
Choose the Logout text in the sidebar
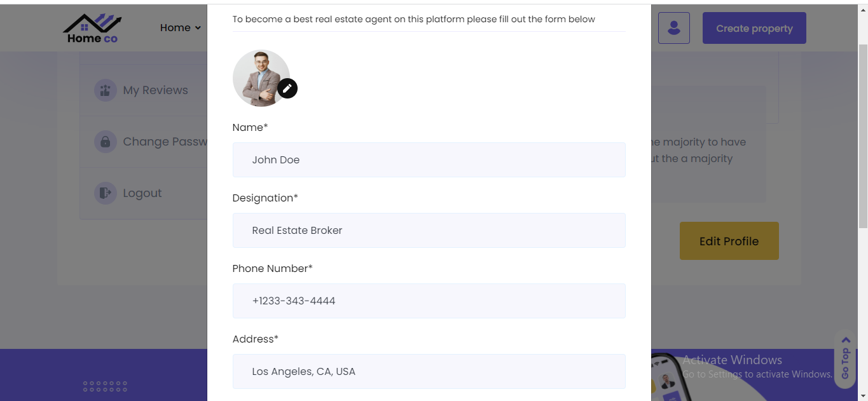[142, 193]
